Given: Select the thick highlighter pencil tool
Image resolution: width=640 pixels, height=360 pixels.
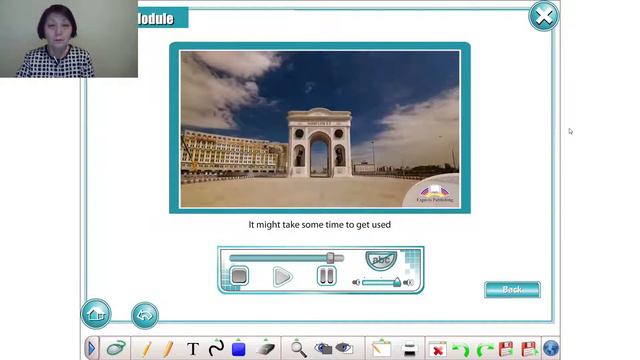Looking at the screenshot, I should tap(168, 349).
